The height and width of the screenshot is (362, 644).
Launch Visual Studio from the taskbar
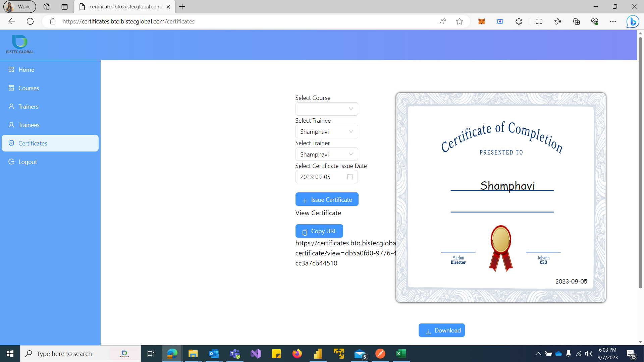click(x=256, y=354)
